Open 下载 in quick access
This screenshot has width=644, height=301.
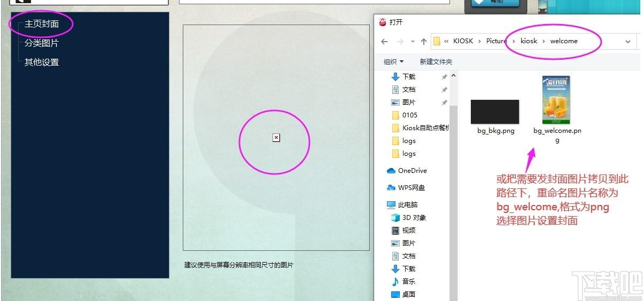(x=409, y=77)
